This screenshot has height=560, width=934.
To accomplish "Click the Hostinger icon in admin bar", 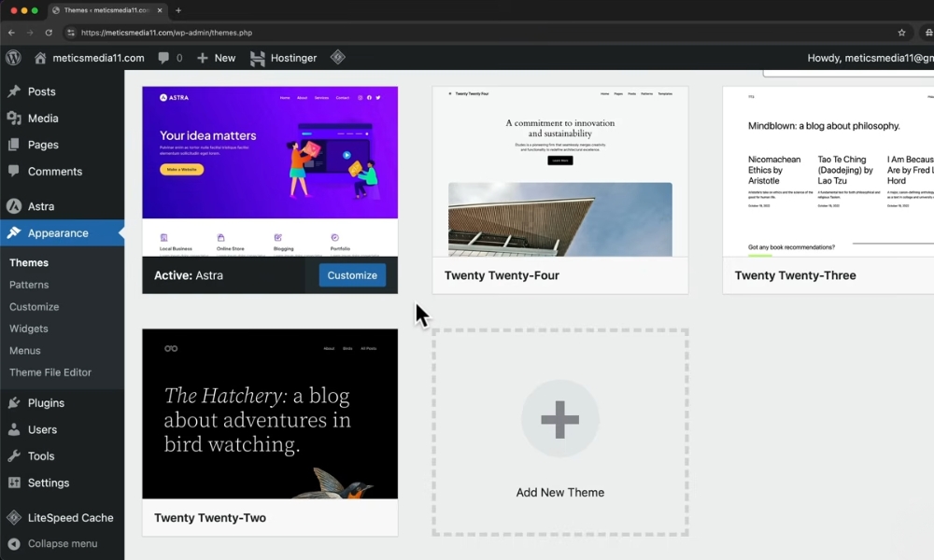I will (x=257, y=58).
